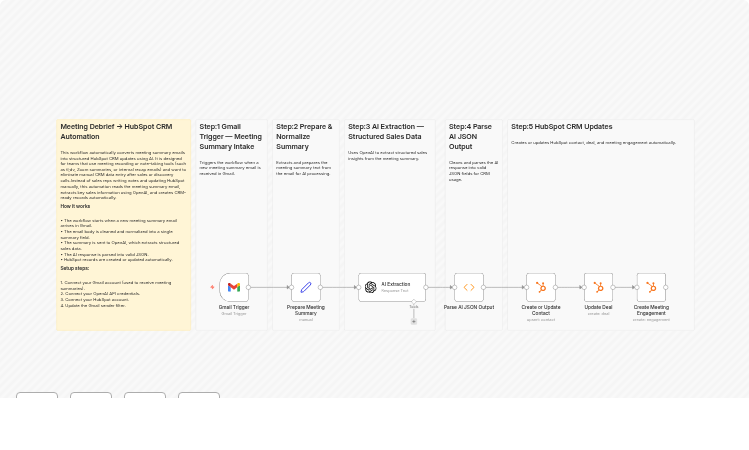Click the Gmail Trigger node's output connector

tap(249, 287)
